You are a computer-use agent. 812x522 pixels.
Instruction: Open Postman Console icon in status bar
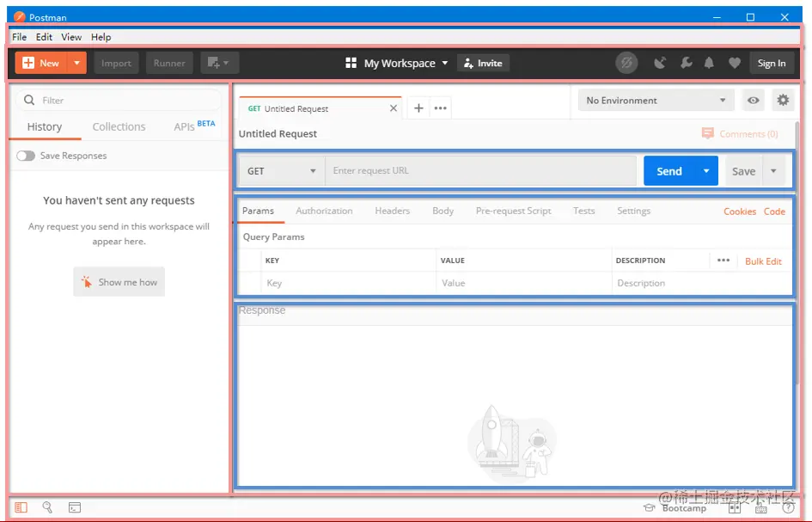(75, 507)
